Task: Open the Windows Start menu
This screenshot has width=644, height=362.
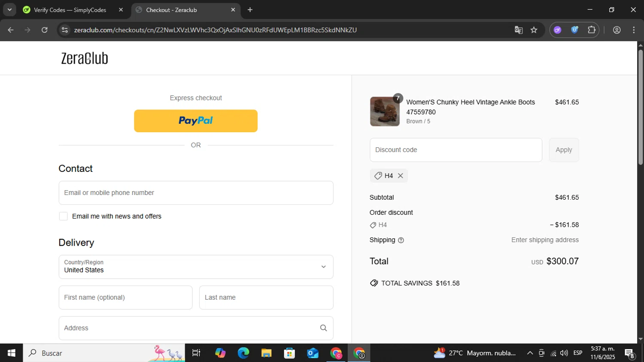Action: tap(11, 353)
